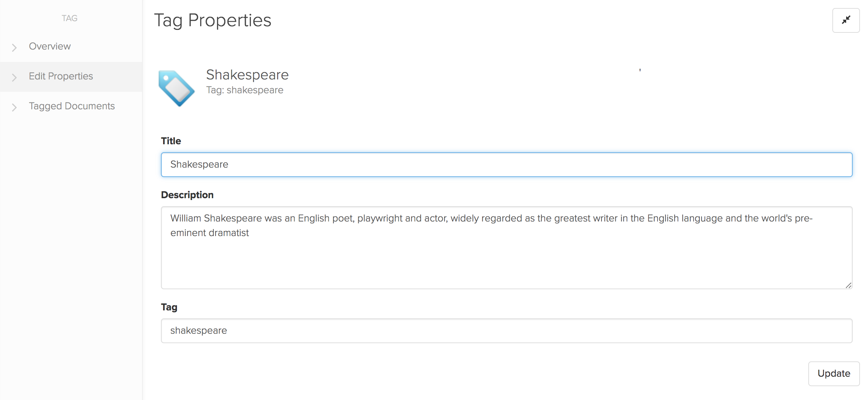Click the 'Tag: shakespeare' subtitle text
Viewport: 868px width, 400px height.
[x=245, y=90]
